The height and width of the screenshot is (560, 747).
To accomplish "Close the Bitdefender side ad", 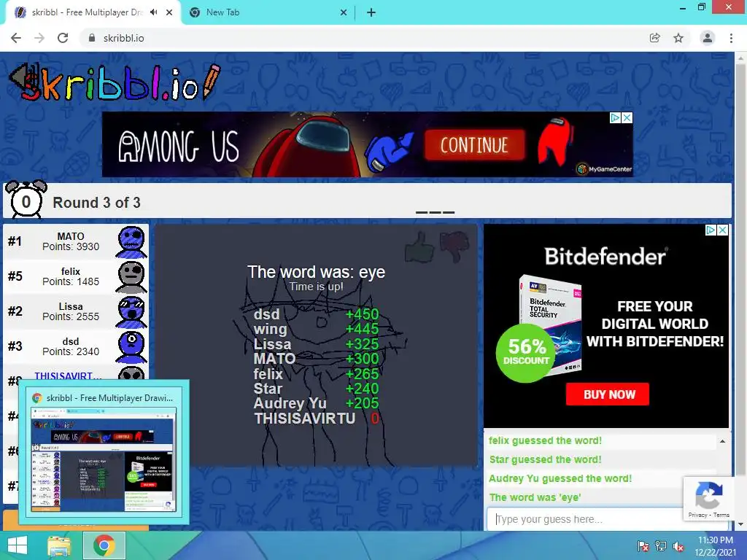I will tap(723, 230).
